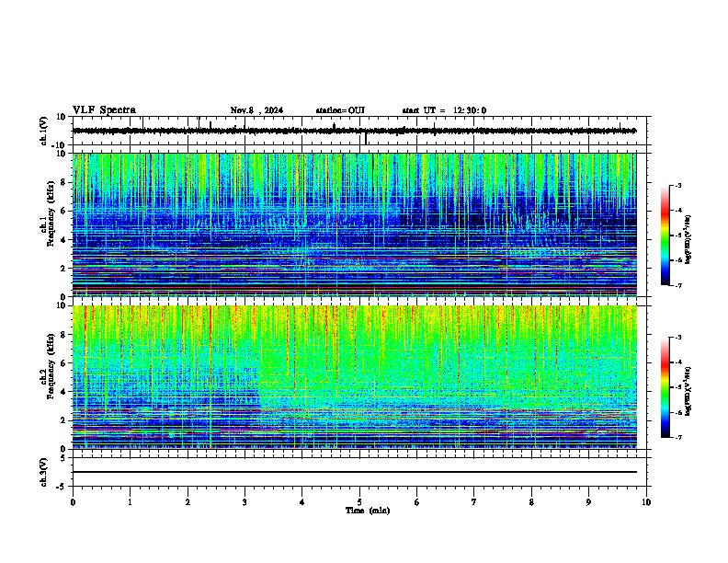Click time axis tick label "2"
The image size is (728, 563).
[x=188, y=502]
